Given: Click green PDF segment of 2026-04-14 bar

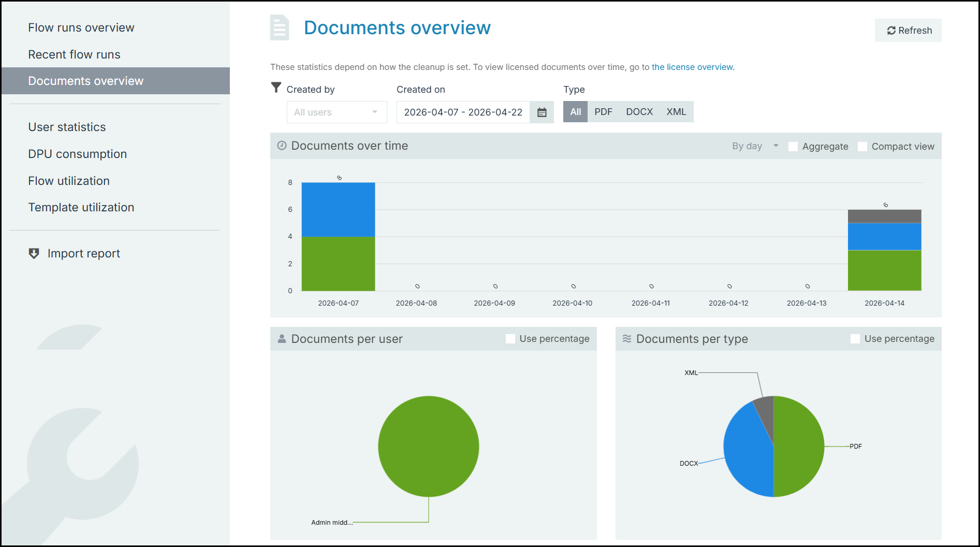Looking at the screenshot, I should 884,270.
